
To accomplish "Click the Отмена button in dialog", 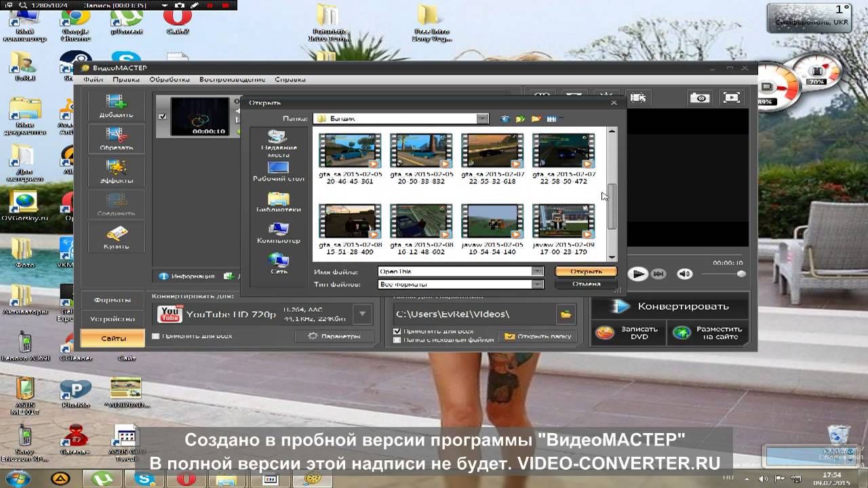I will [x=586, y=284].
